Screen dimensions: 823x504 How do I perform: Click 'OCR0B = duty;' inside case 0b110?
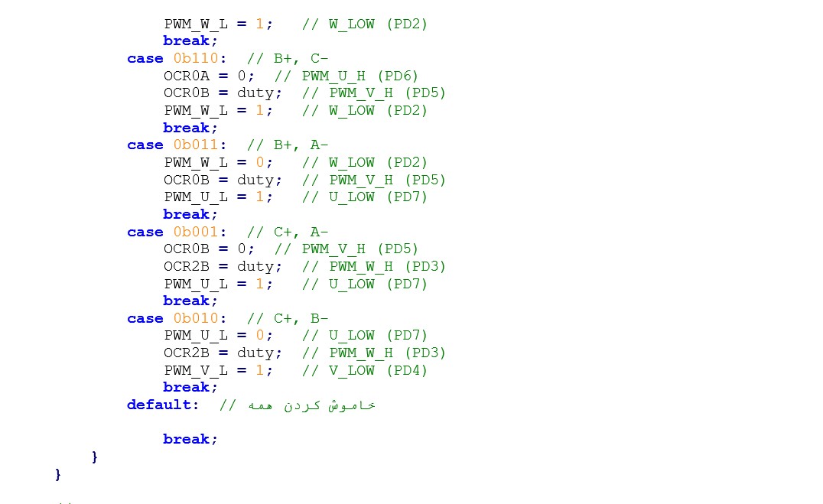223,93
